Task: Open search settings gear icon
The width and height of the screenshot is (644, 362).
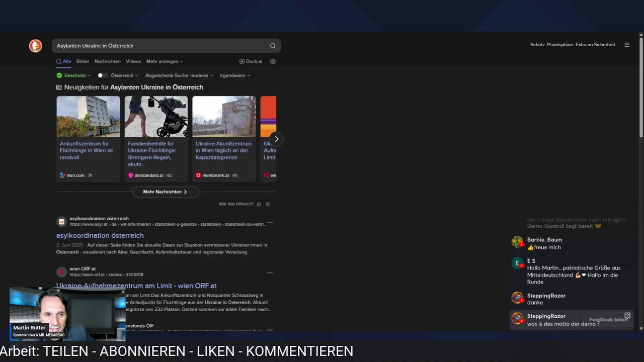Action: (x=273, y=61)
